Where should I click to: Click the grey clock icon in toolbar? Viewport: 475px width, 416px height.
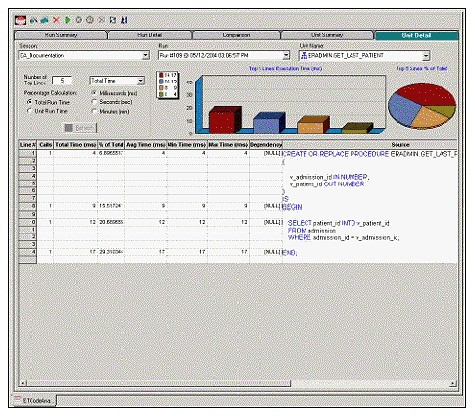click(x=90, y=20)
